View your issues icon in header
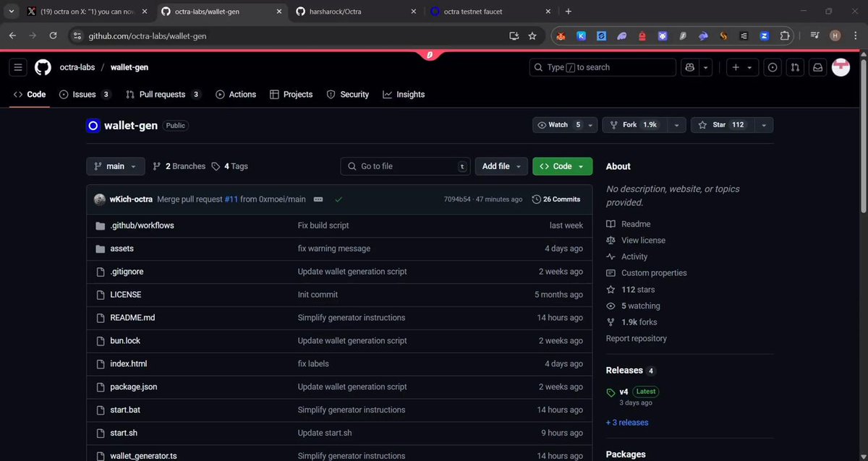Viewport: 868px width, 461px height. (x=773, y=67)
